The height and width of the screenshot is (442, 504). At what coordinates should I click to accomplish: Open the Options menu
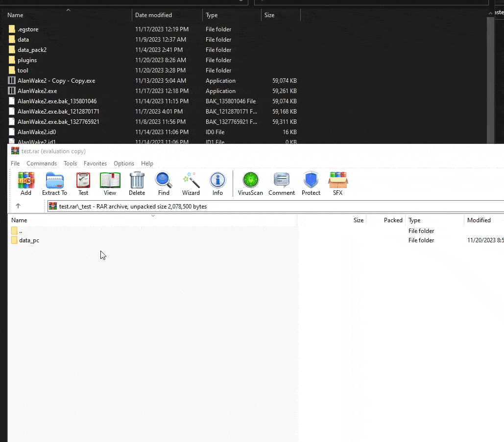pos(124,163)
